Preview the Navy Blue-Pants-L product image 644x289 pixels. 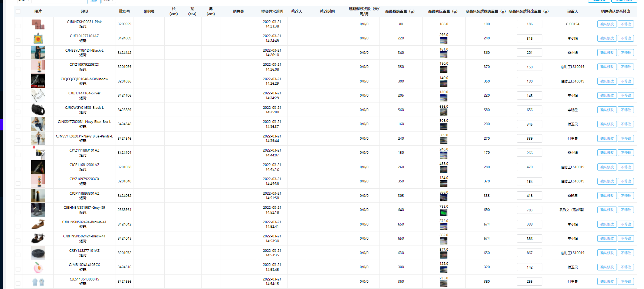(38, 139)
